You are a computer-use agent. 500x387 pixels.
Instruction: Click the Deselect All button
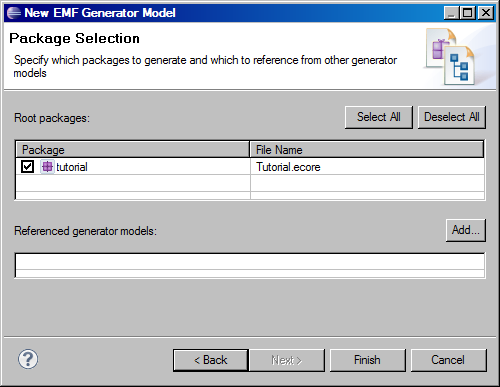click(x=452, y=117)
